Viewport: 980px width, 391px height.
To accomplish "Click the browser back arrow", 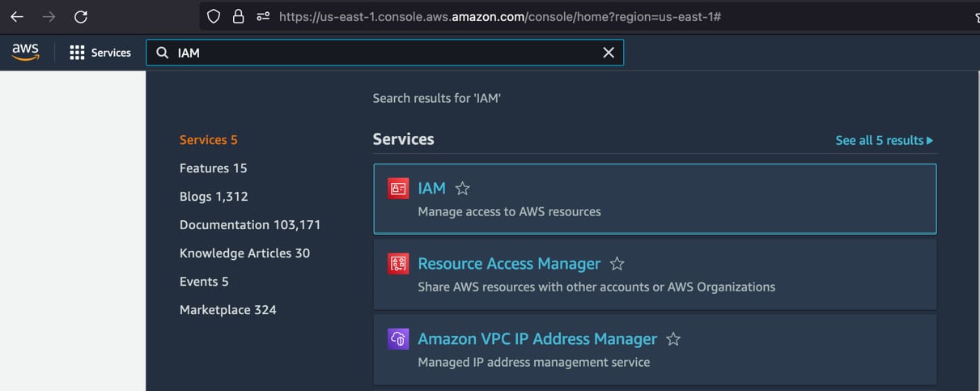I will click(16, 16).
